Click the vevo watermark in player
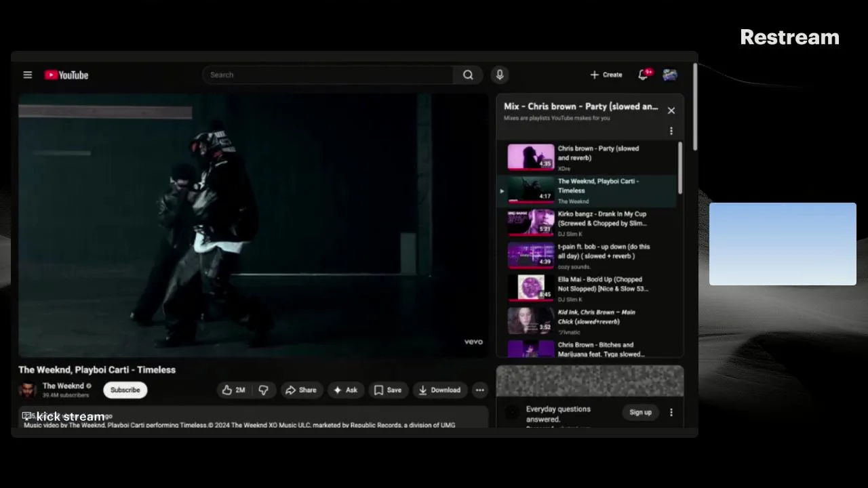Viewport: 868px width, 488px height. [473, 342]
